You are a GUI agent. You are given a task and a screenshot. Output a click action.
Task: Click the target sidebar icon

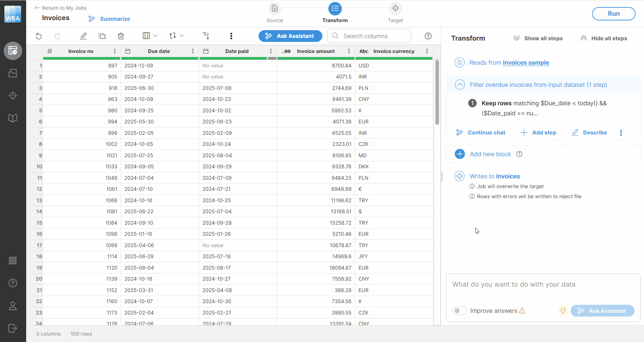point(13,96)
